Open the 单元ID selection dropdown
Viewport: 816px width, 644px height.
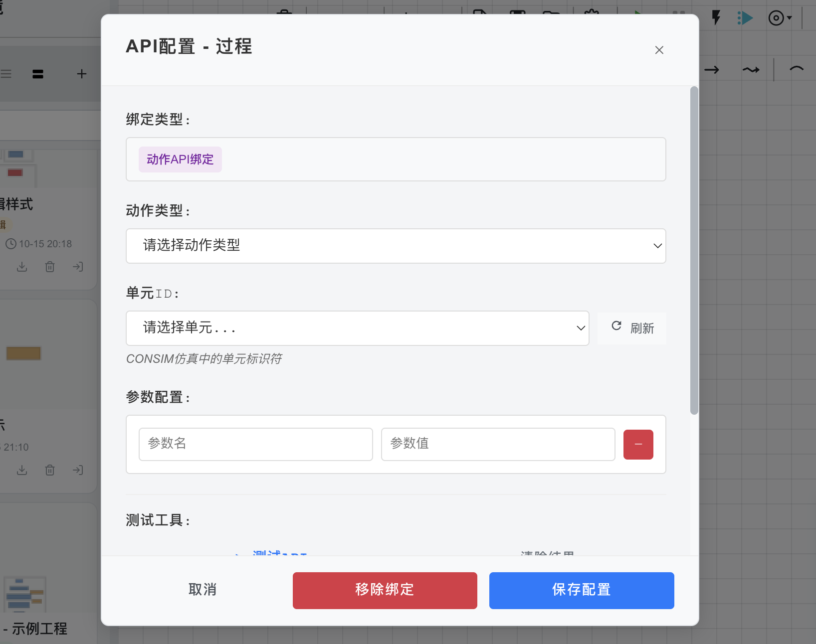[x=357, y=328]
